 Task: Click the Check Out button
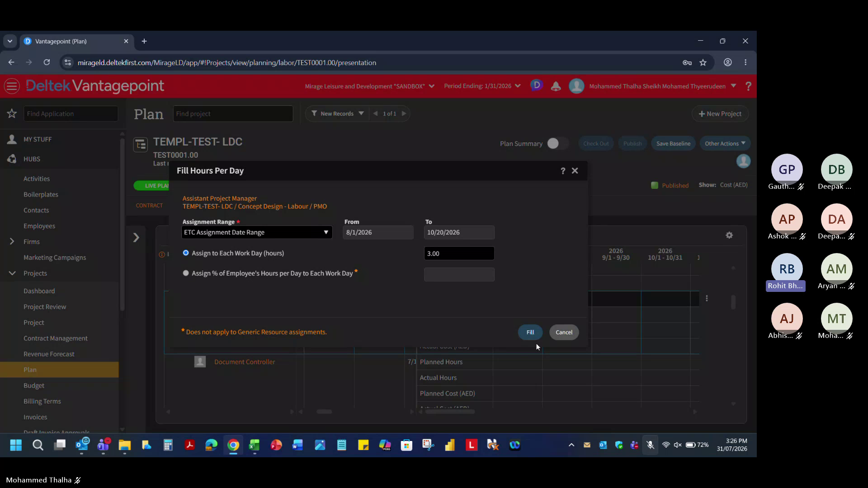pos(596,143)
